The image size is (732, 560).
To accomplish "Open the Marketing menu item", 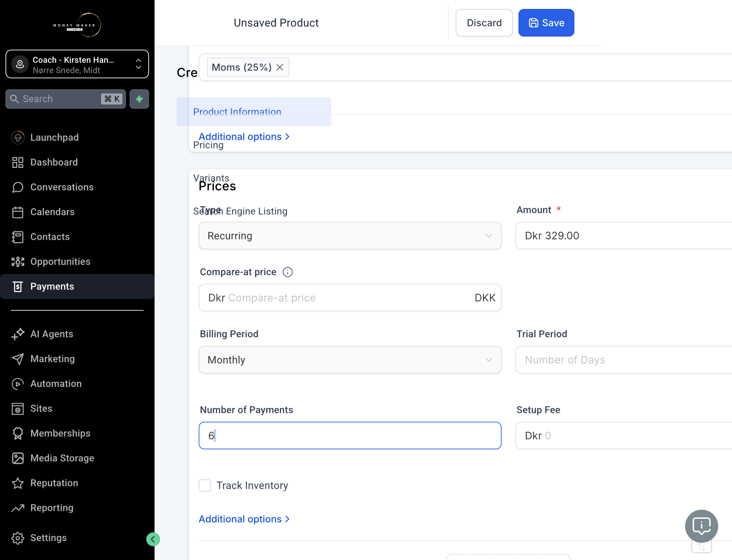I will pyautogui.click(x=77, y=359).
